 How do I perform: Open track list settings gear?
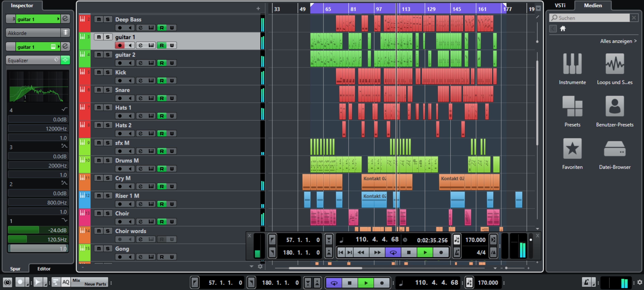260,266
